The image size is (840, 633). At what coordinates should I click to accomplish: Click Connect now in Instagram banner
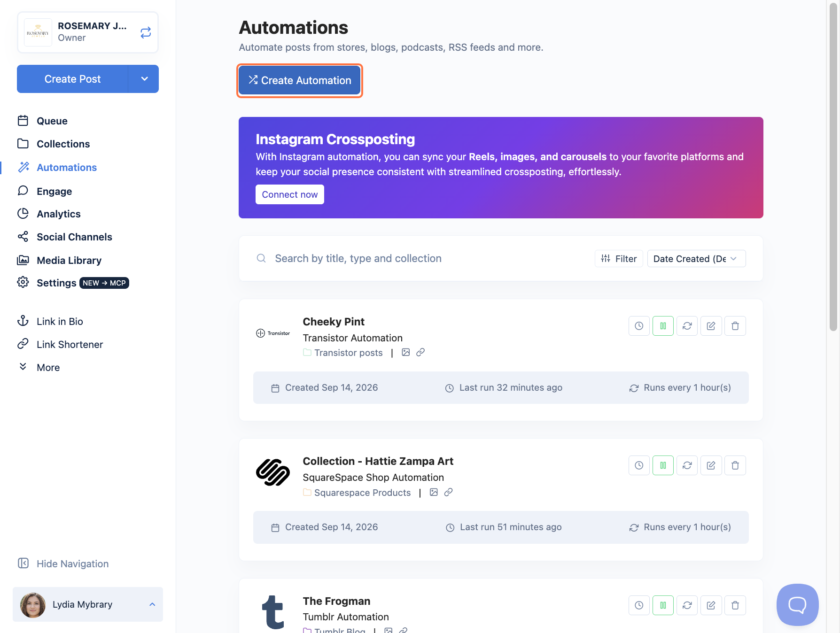290,194
